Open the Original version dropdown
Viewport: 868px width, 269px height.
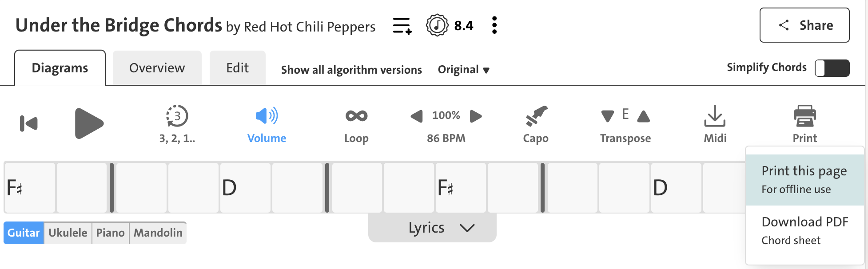[464, 70]
